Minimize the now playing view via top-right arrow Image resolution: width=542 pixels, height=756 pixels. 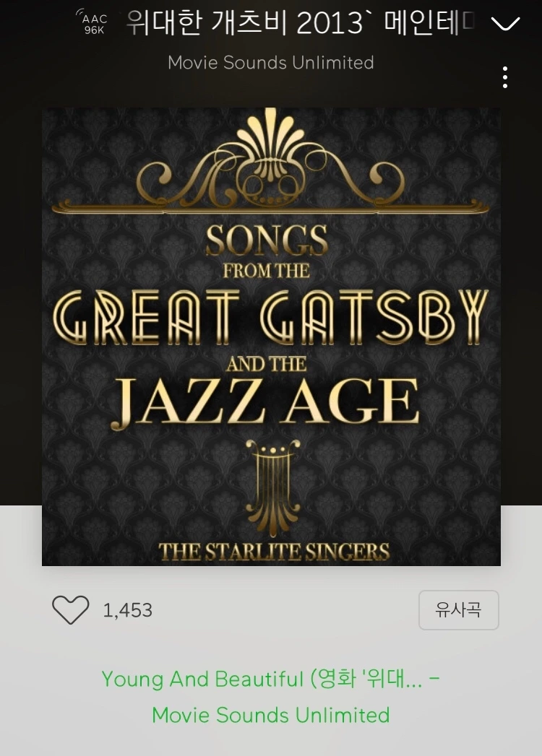505,23
